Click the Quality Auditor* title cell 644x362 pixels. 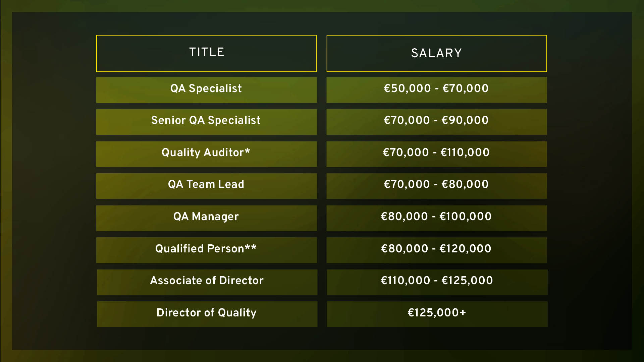(x=206, y=154)
